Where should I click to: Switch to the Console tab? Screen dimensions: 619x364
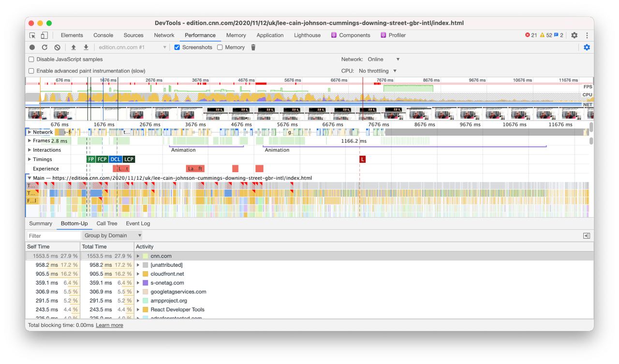(x=103, y=35)
